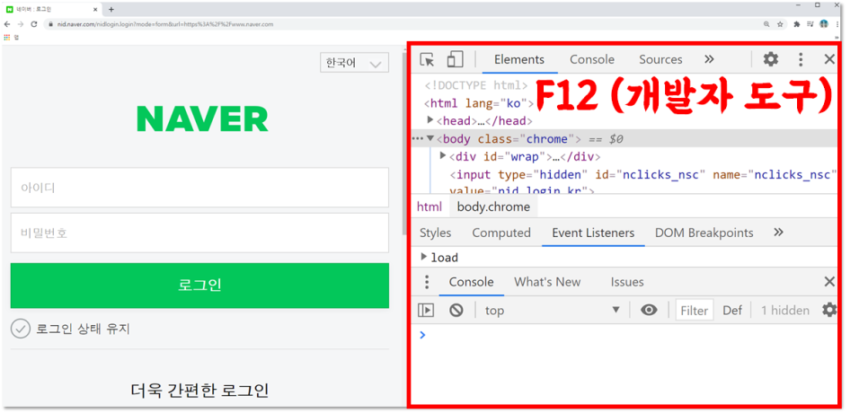Select the DOCTYPE html line
The image size is (868, 413).
476,85
